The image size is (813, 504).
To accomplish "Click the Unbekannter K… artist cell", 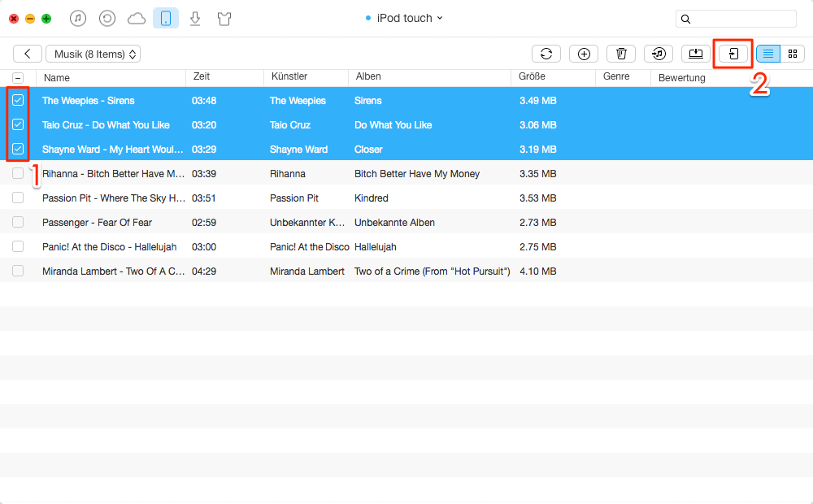I will [307, 223].
